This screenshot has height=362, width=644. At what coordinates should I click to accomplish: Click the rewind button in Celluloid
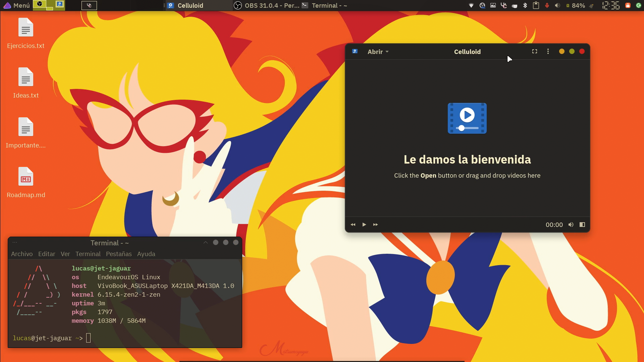click(353, 225)
